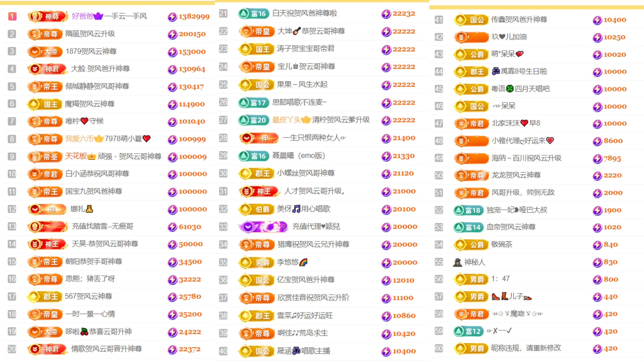Select username 晟涵唱歌主播

point(303,351)
